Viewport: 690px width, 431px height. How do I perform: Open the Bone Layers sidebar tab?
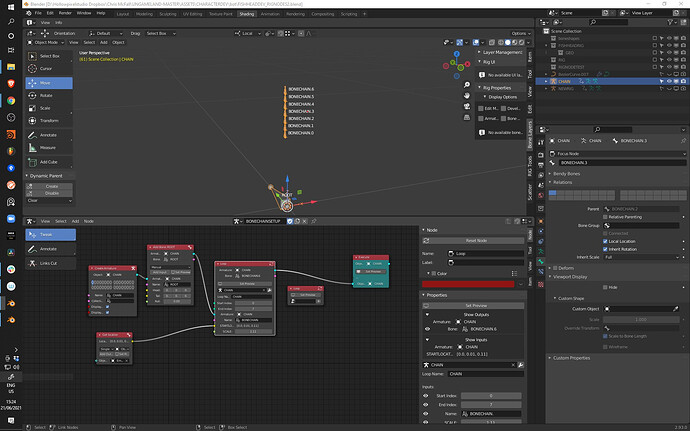(530, 135)
